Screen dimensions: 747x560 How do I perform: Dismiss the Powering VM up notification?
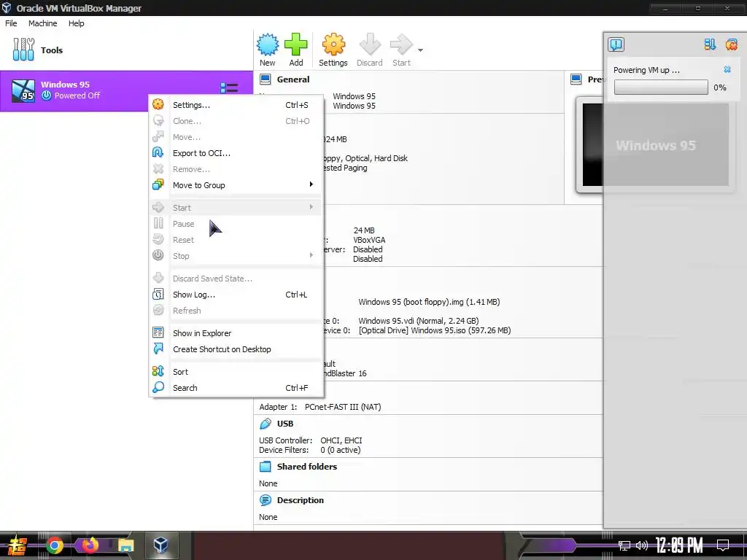click(727, 69)
